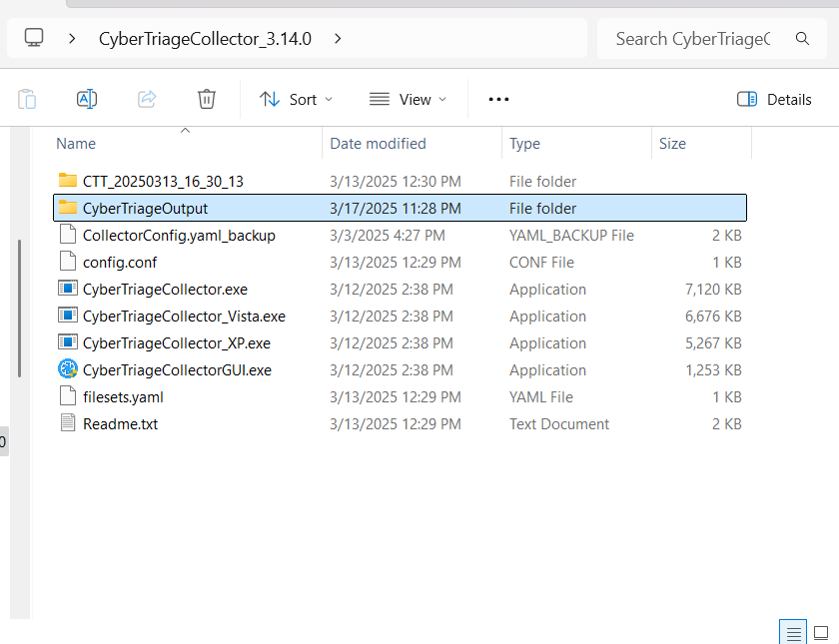Click the YAML File type cell
This screenshot has width=839, height=644.
click(541, 397)
